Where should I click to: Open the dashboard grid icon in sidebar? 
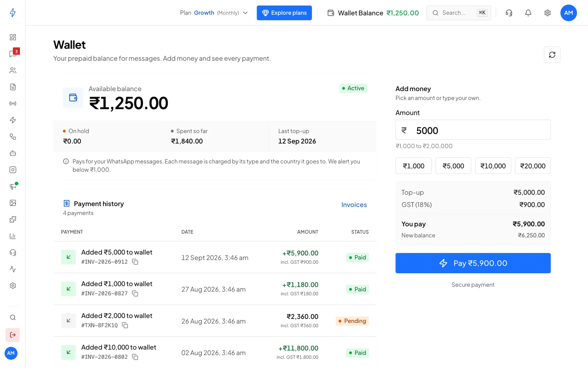click(x=13, y=37)
